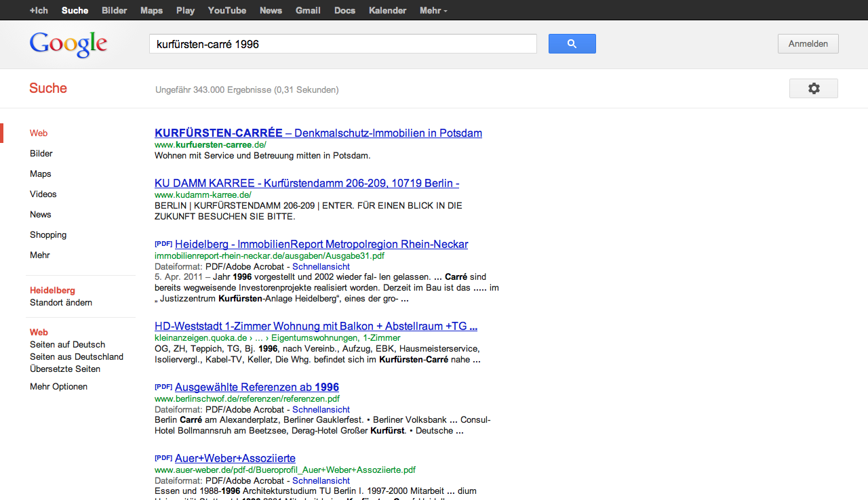Image resolution: width=868 pixels, height=500 pixels.
Task: Expand Mehr in the left sidebar
Action: tap(40, 255)
